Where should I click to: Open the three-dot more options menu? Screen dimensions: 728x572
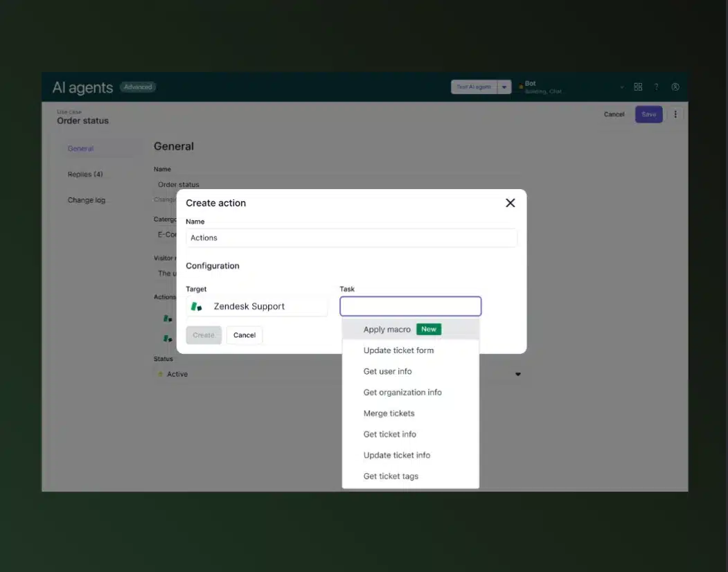click(675, 114)
